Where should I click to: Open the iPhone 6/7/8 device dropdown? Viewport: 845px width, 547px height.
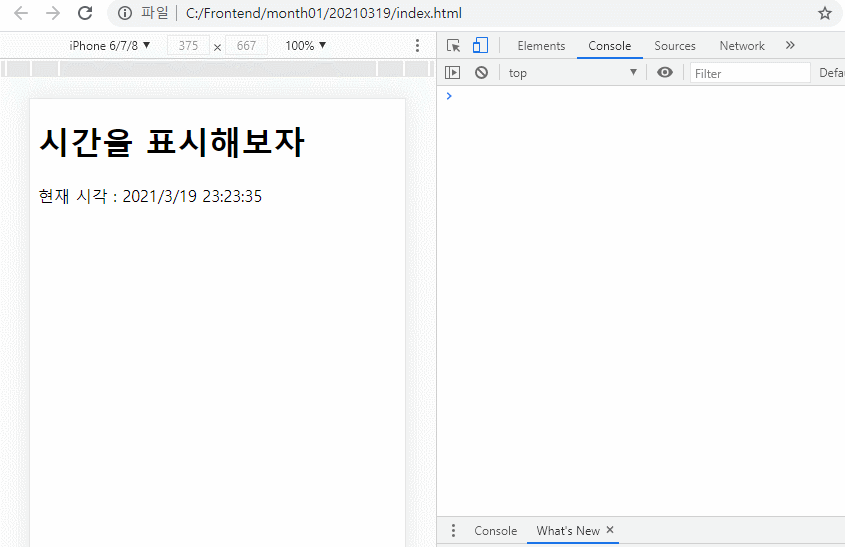pyautogui.click(x=109, y=46)
